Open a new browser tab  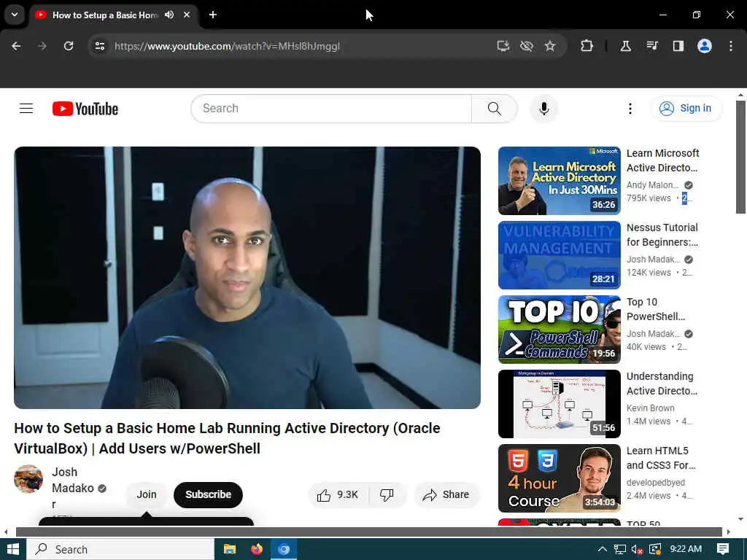(213, 15)
